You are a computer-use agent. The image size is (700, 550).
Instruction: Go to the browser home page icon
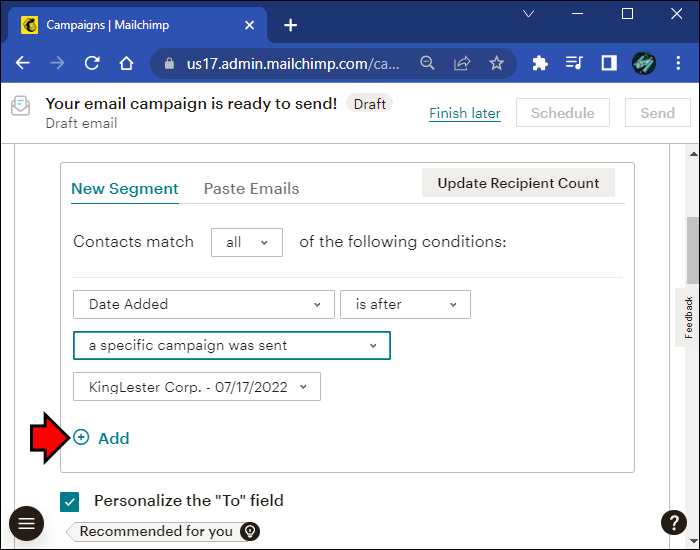pos(126,63)
